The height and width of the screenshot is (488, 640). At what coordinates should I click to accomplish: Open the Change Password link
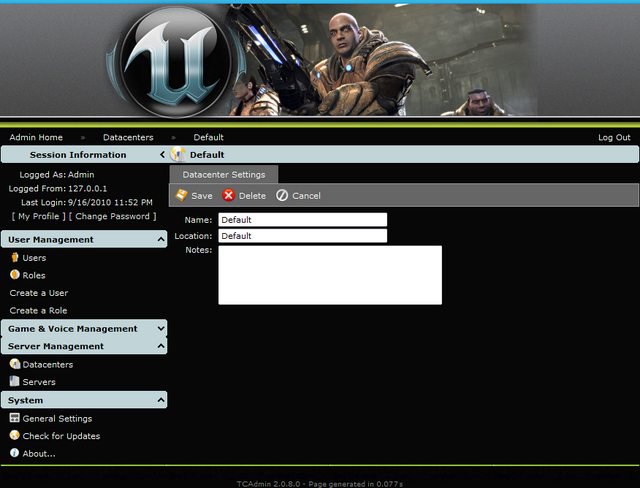click(113, 216)
